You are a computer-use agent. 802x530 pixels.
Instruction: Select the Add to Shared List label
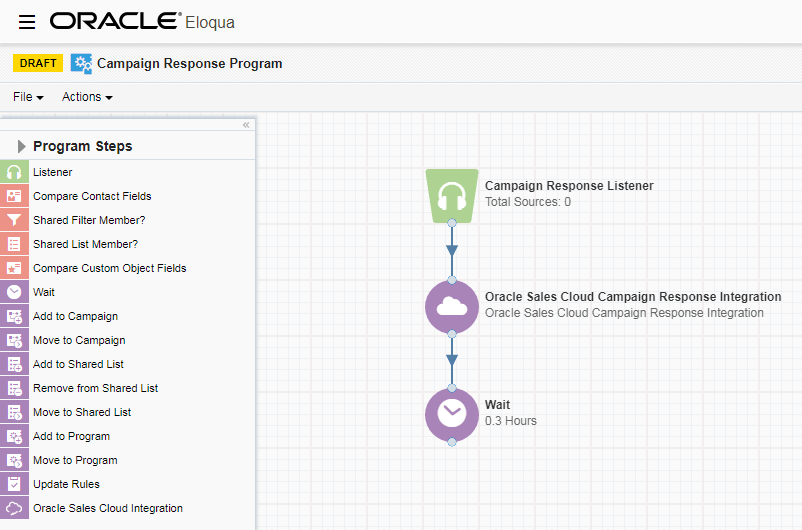(78, 365)
